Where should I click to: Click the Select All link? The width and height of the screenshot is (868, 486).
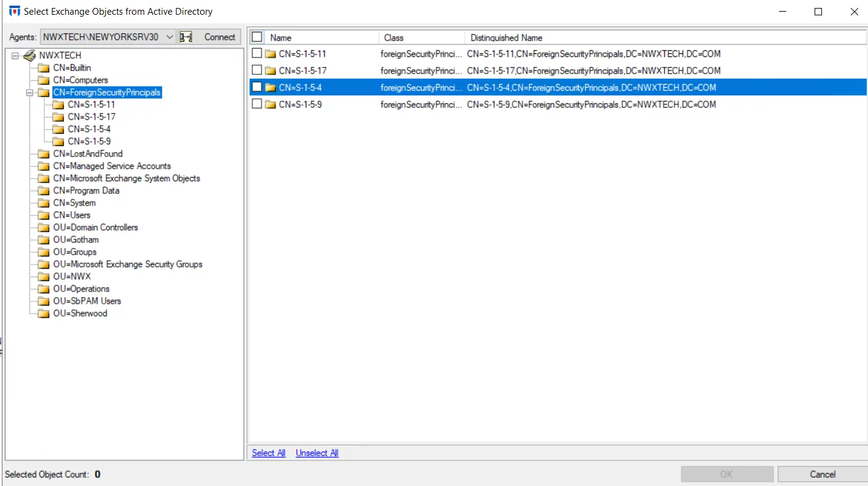pyautogui.click(x=269, y=453)
